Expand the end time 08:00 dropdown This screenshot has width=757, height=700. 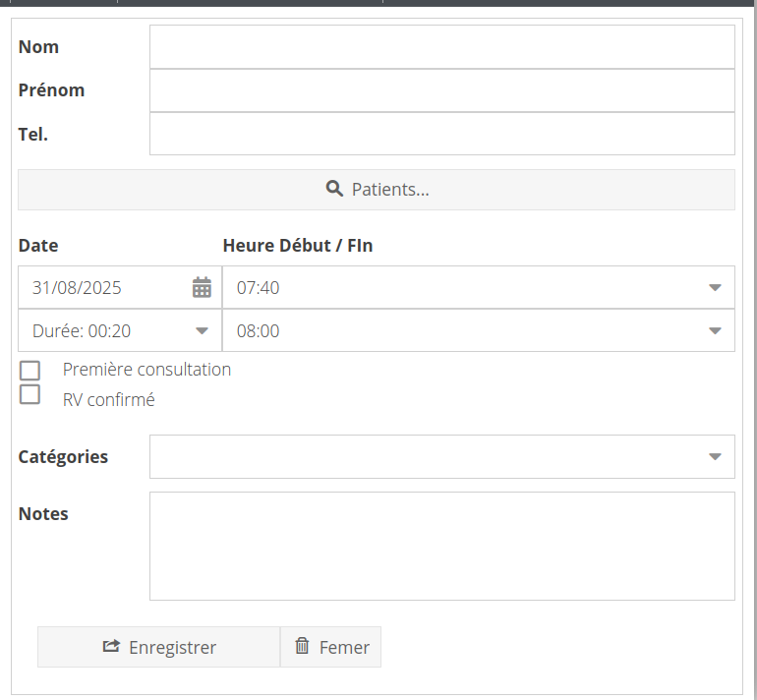(x=715, y=331)
